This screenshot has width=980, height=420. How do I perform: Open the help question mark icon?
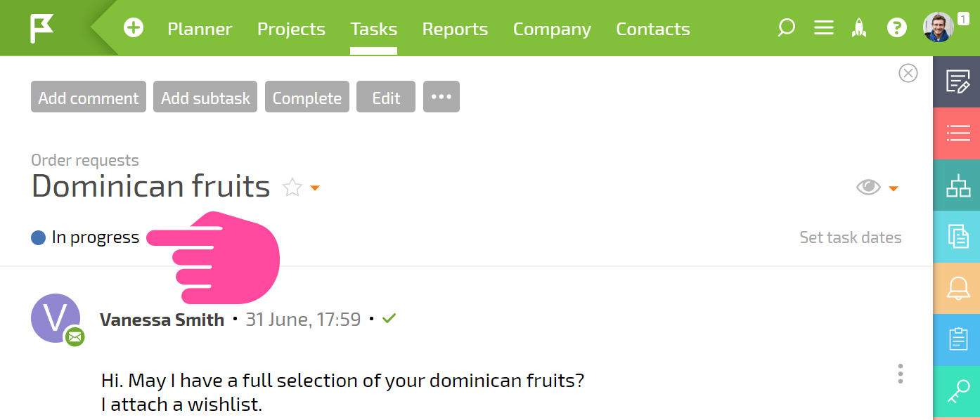point(896,28)
